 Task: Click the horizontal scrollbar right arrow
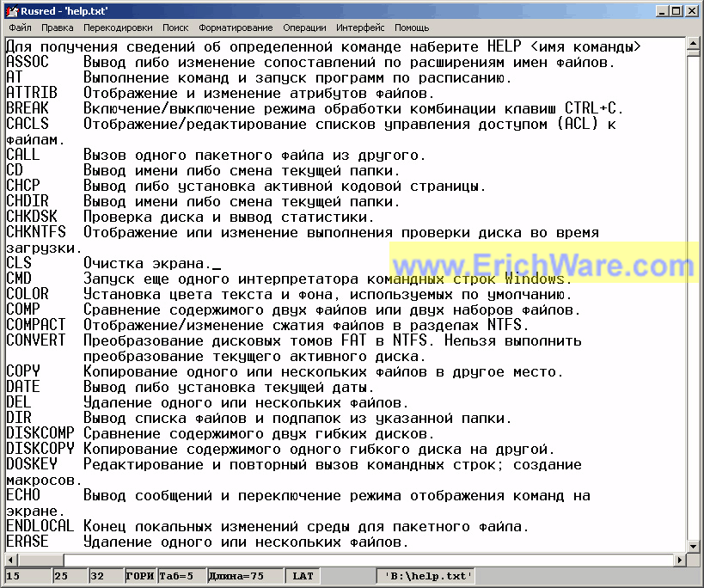[680, 560]
